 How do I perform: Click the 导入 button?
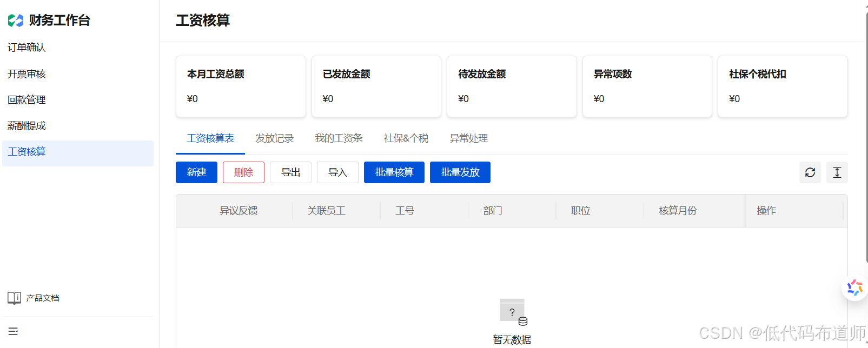tap(337, 172)
